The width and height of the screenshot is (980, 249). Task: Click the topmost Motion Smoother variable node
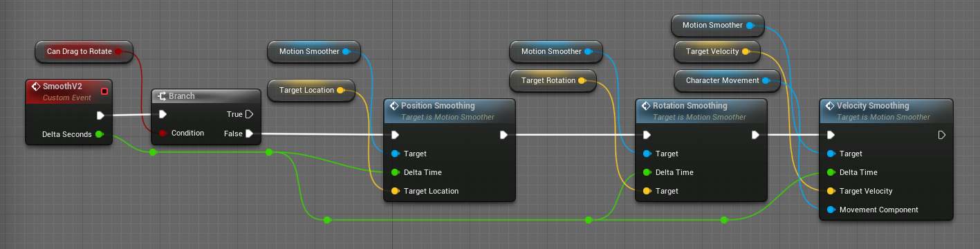pos(718,25)
